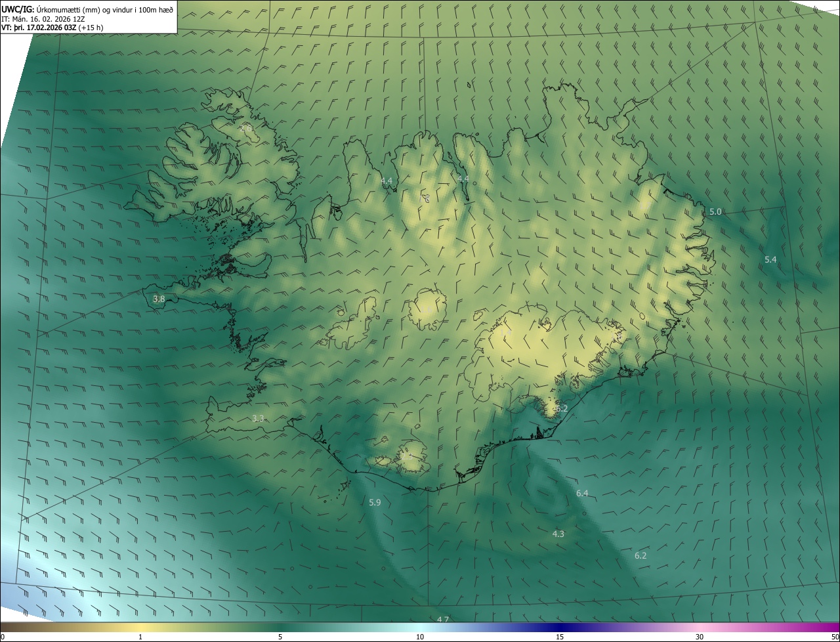The image size is (840, 642).
Task: Click the title text "Úrkomumætti (mm) og vindur í 100m hæð"
Action: point(104,9)
